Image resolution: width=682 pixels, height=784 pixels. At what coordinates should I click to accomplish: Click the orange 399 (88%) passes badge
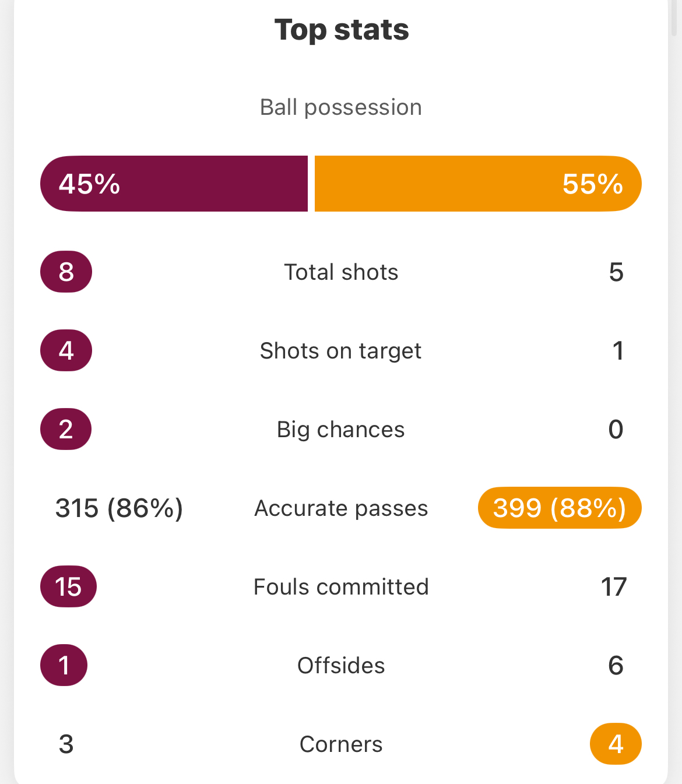pos(560,508)
